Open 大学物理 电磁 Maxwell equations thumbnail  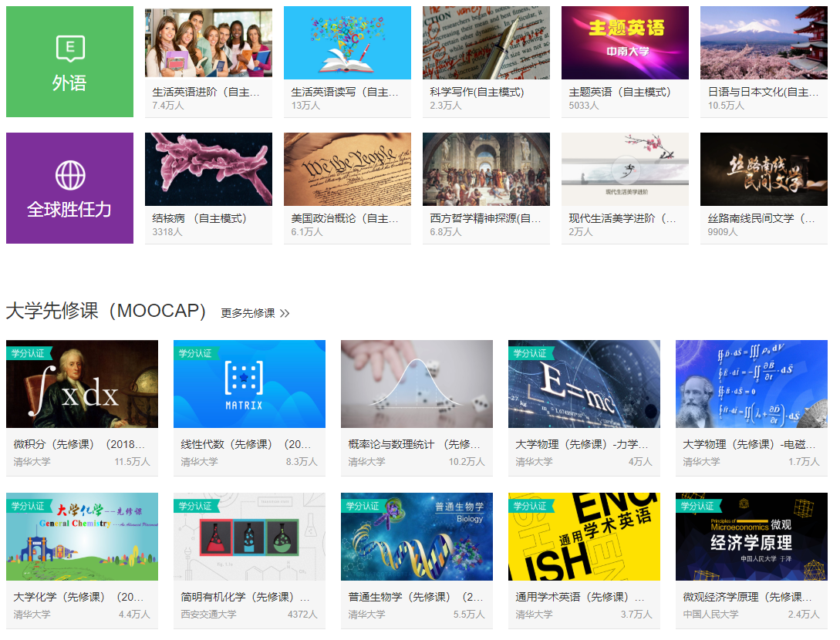click(x=751, y=384)
